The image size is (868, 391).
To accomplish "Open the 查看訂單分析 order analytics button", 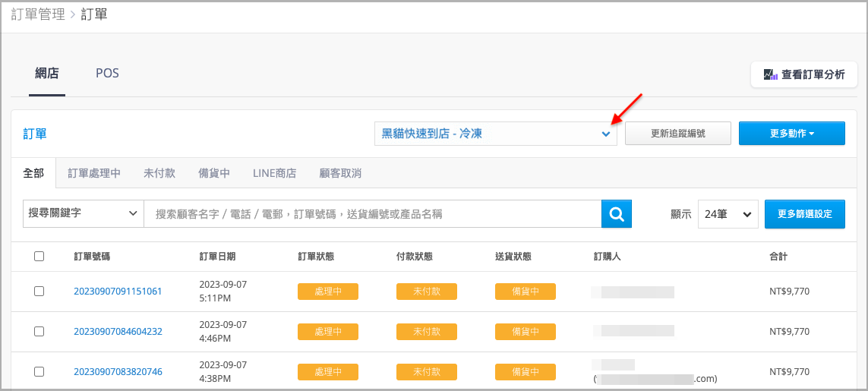I will pyautogui.click(x=803, y=74).
